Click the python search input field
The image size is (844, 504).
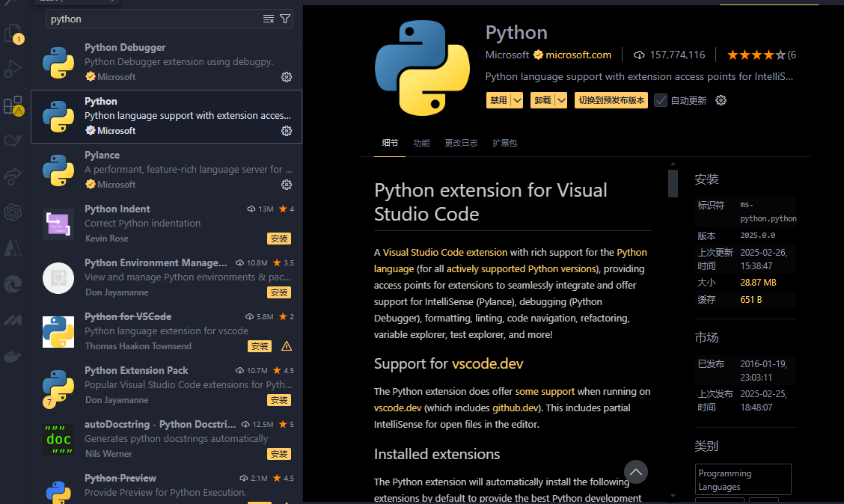tap(153, 19)
